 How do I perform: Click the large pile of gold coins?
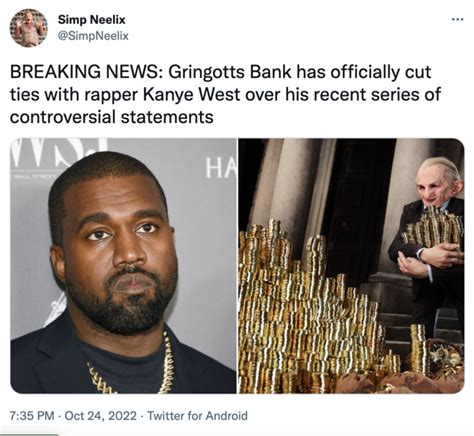tap(308, 308)
